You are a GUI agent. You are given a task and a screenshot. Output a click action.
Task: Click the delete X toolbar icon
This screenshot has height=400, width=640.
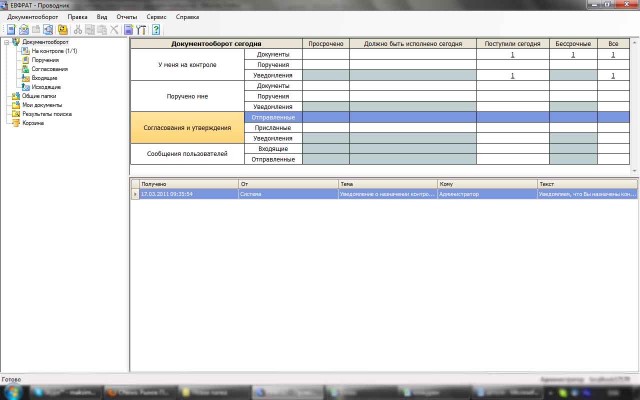114,30
